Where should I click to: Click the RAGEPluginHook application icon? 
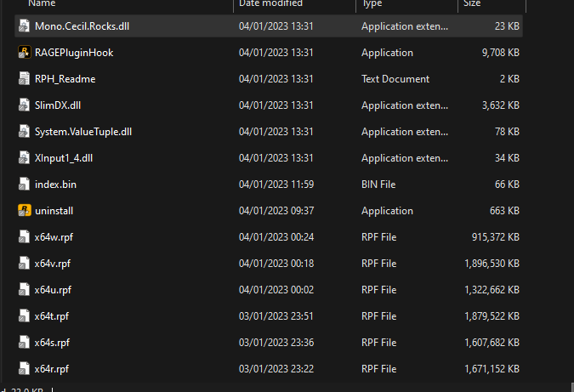[24, 53]
